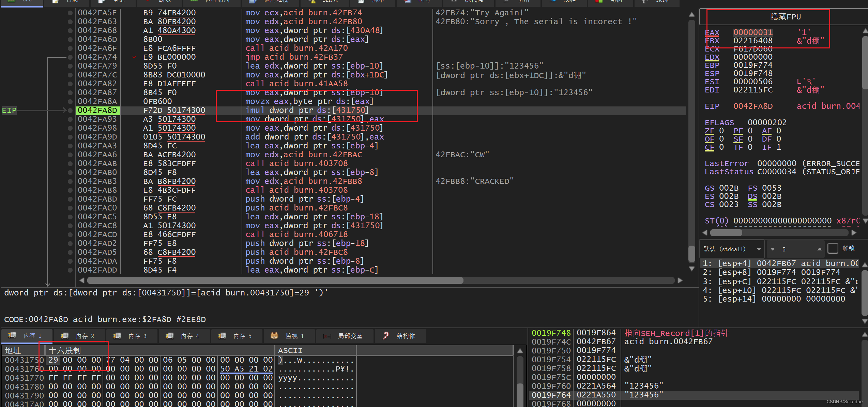Image resolution: width=868 pixels, height=407 pixels.
Task: Open the 监视 1 watch tab
Action: [289, 336]
